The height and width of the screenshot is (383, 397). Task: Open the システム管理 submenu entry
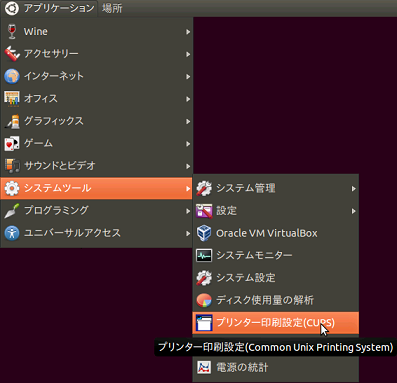tap(276, 188)
